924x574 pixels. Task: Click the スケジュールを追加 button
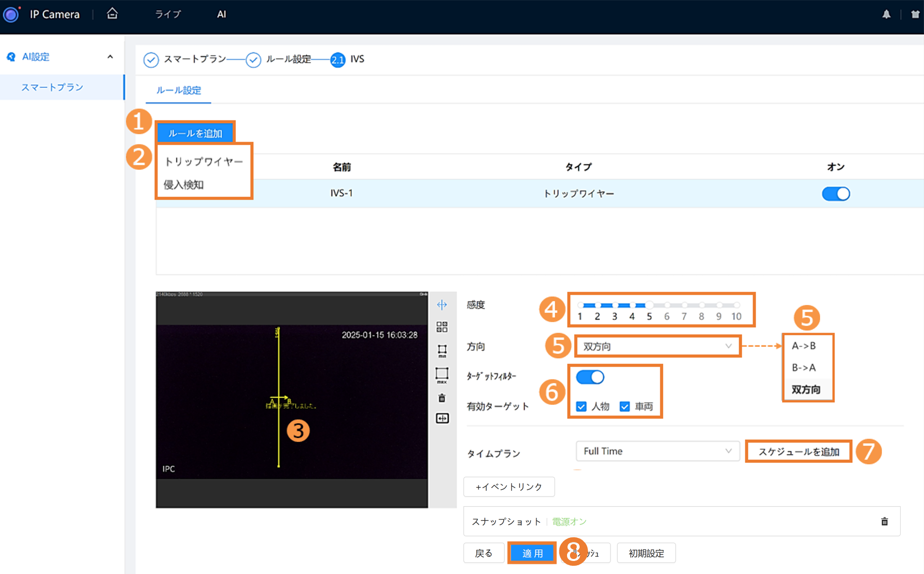798,452
